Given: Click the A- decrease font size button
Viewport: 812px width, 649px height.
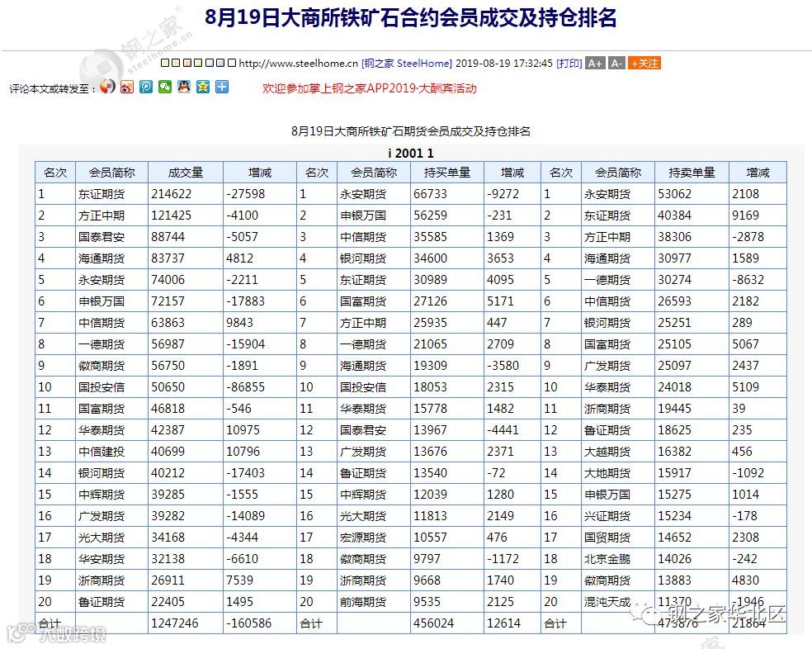Looking at the screenshot, I should (616, 64).
